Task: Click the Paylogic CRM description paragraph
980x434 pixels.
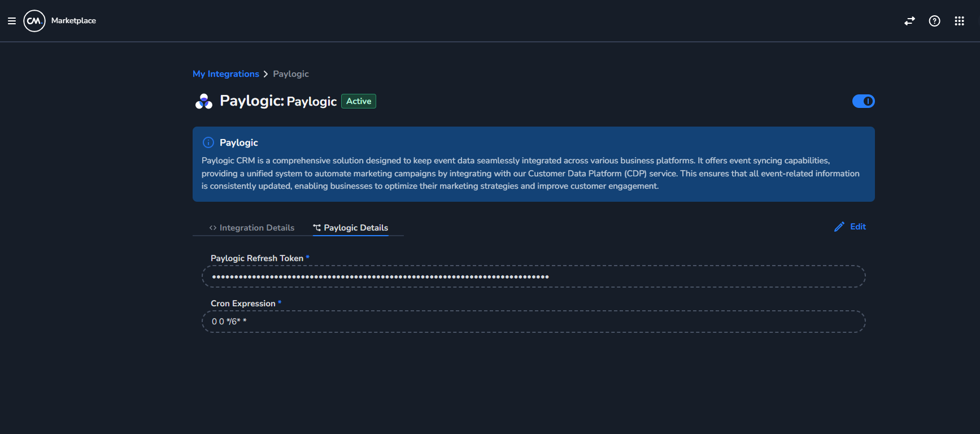Action: click(531, 173)
